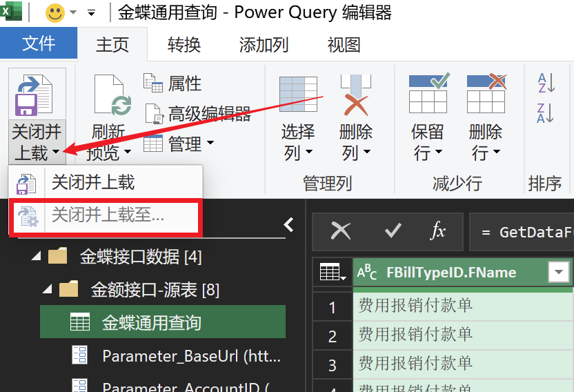Click into the GetData formula bar
Image resolution: width=574 pixels, height=392 pixels.
tap(522, 232)
